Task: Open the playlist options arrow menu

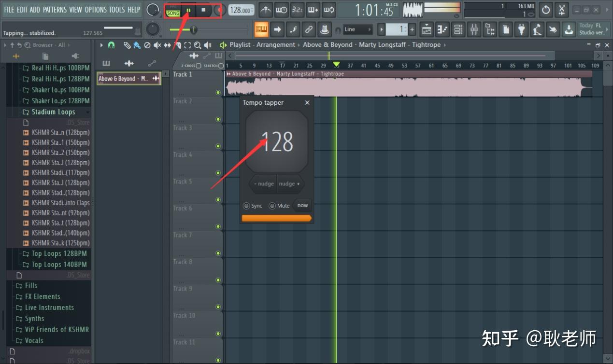Action: pyautogui.click(x=101, y=45)
